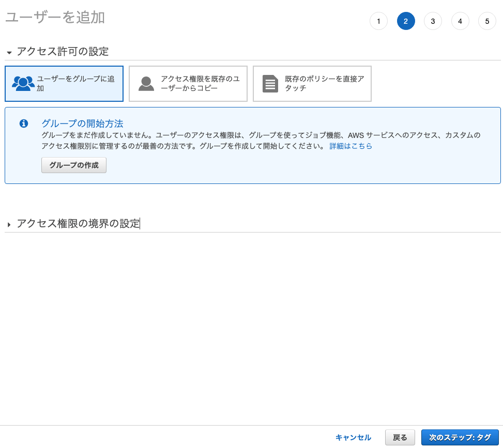Click the step 1 circle indicator
Image resolution: width=503 pixels, height=448 pixels.
[x=378, y=21]
